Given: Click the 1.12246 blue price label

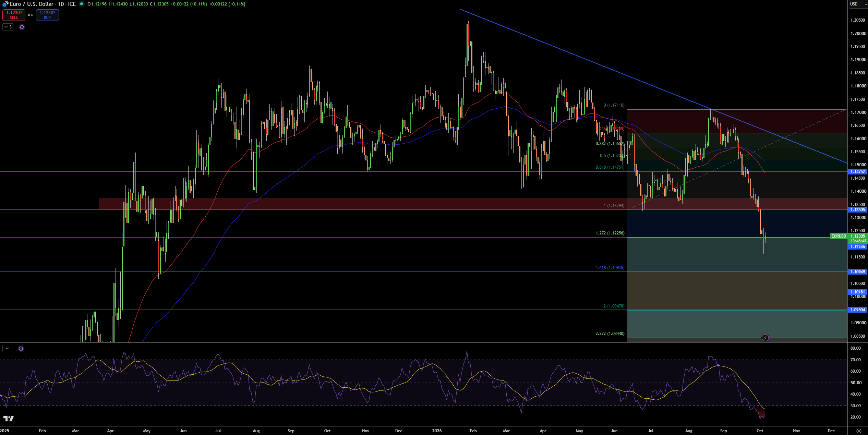Looking at the screenshot, I should (x=857, y=247).
